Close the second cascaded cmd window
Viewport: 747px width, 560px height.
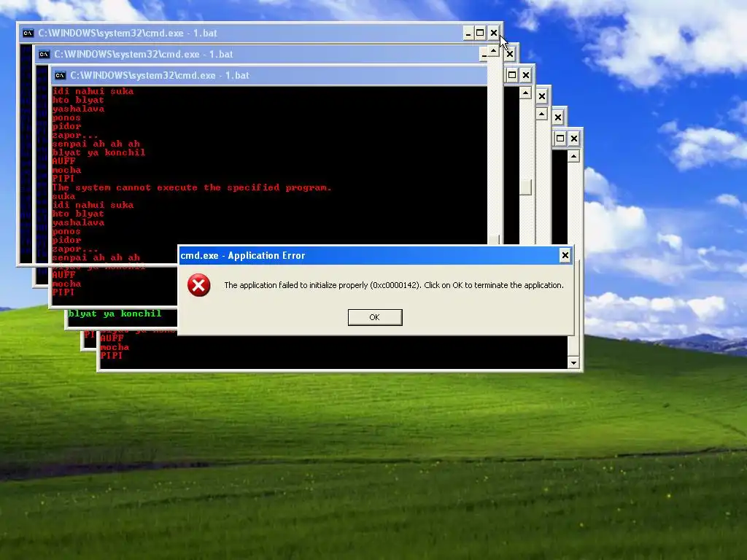510,54
